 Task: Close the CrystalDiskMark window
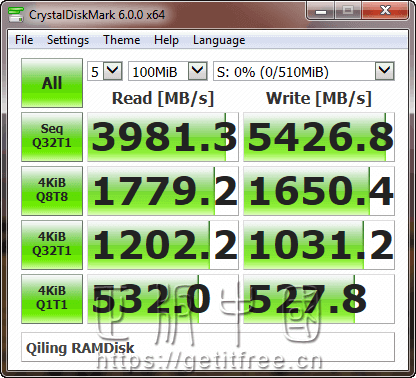tap(385, 11)
